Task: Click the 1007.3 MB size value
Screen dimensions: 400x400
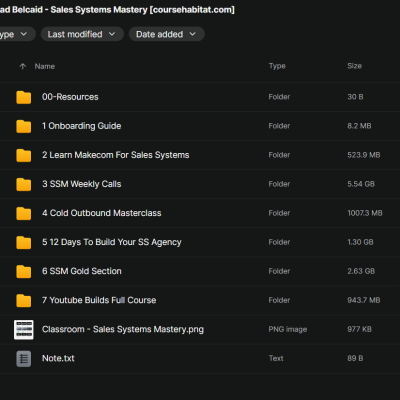Action: (365, 213)
